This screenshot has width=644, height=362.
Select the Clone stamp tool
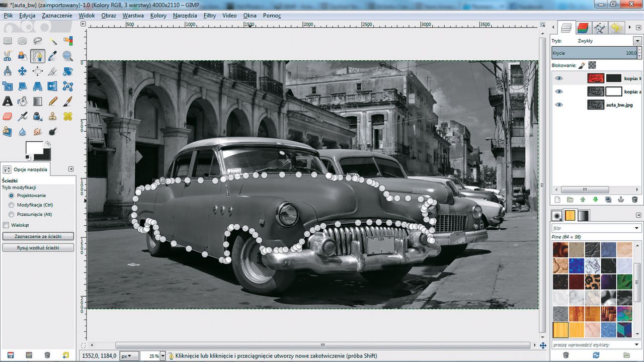pyautogui.click(x=52, y=117)
